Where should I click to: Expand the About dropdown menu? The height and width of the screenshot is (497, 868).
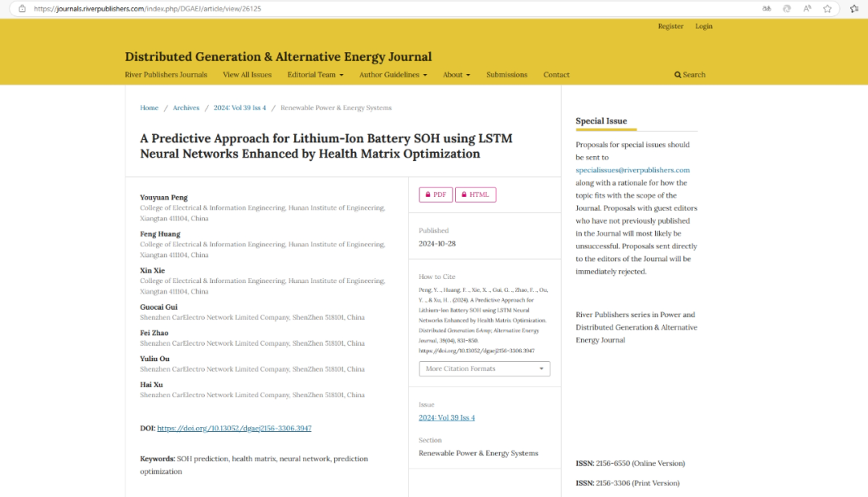[x=457, y=75]
